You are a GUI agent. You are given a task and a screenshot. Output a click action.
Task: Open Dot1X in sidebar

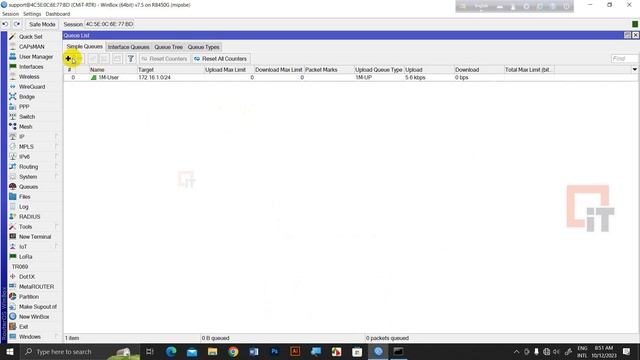(x=27, y=276)
